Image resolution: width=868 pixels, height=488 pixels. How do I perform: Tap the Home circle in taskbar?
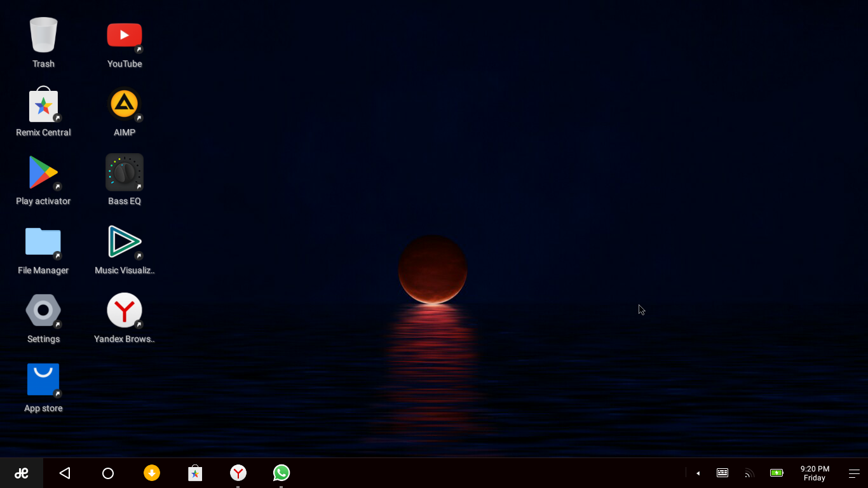coord(108,473)
